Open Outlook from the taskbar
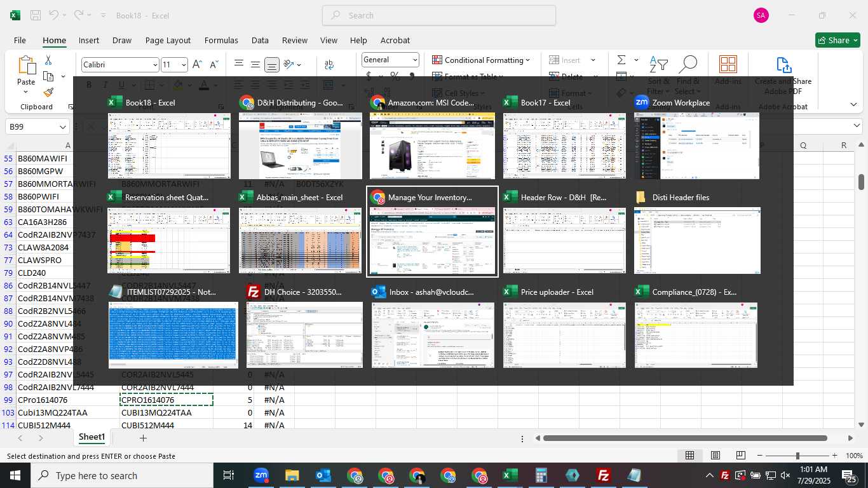Screen dimensions: 868x488 point(323,475)
